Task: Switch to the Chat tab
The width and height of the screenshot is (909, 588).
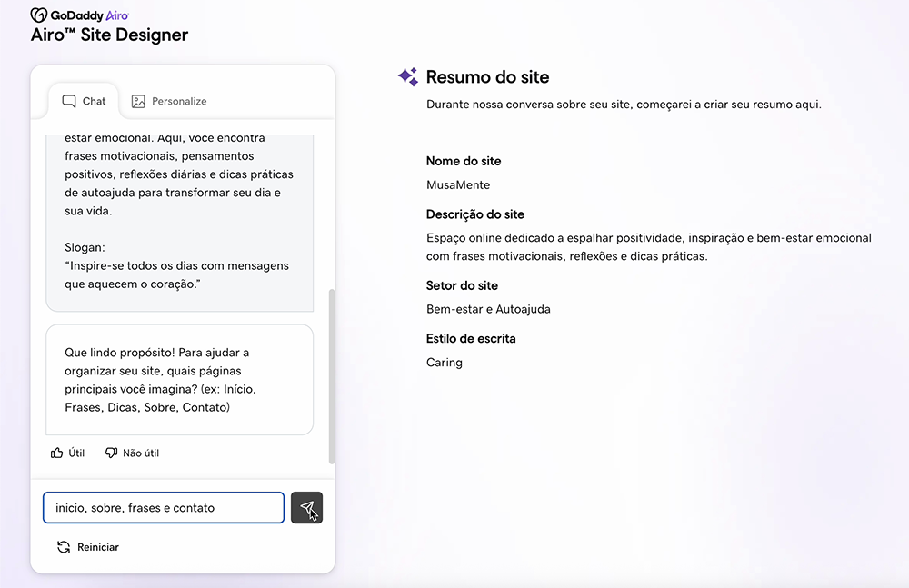Action: 84,101
